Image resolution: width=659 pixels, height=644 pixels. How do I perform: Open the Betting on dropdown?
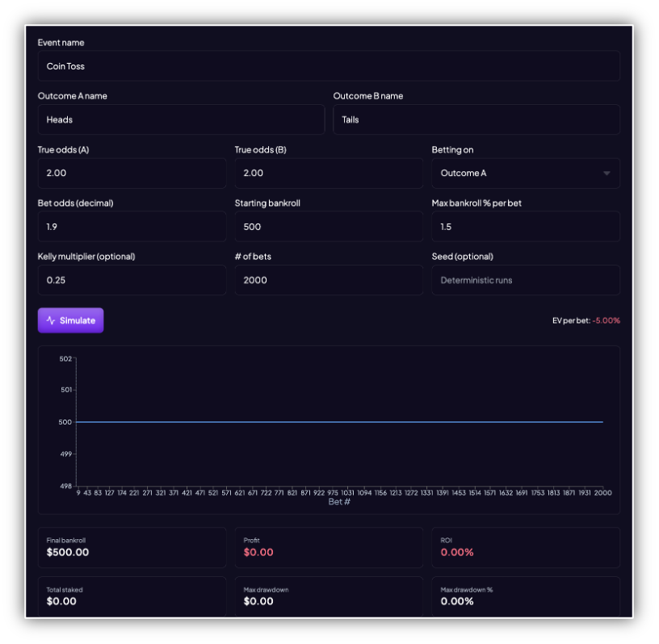click(525, 174)
